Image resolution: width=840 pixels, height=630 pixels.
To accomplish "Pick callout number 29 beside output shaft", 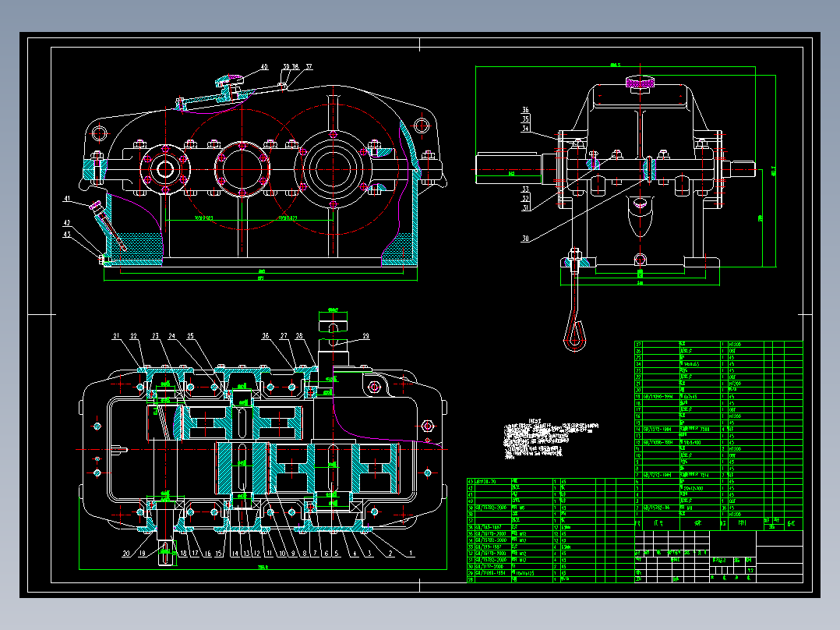I will coord(366,336).
